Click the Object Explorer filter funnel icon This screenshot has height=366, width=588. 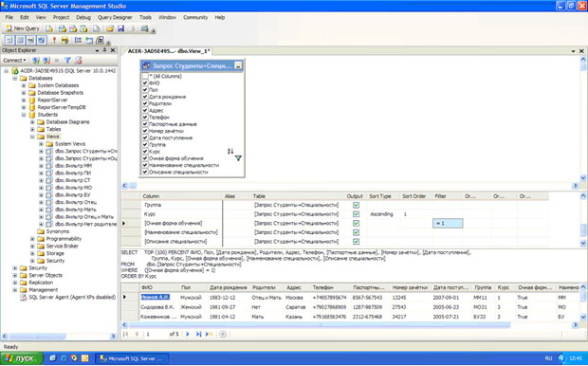(x=67, y=60)
